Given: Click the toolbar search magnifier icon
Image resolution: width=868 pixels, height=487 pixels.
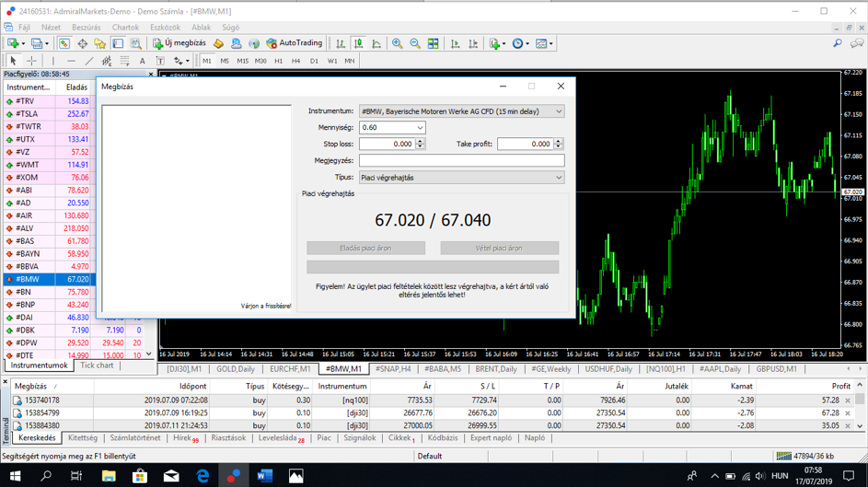Looking at the screenshot, I should coord(838,43).
